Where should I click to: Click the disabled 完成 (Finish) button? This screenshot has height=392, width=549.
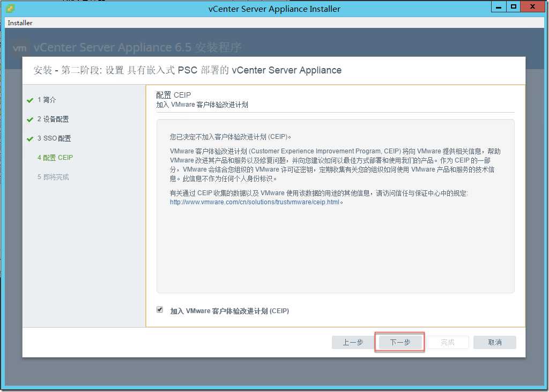point(448,342)
